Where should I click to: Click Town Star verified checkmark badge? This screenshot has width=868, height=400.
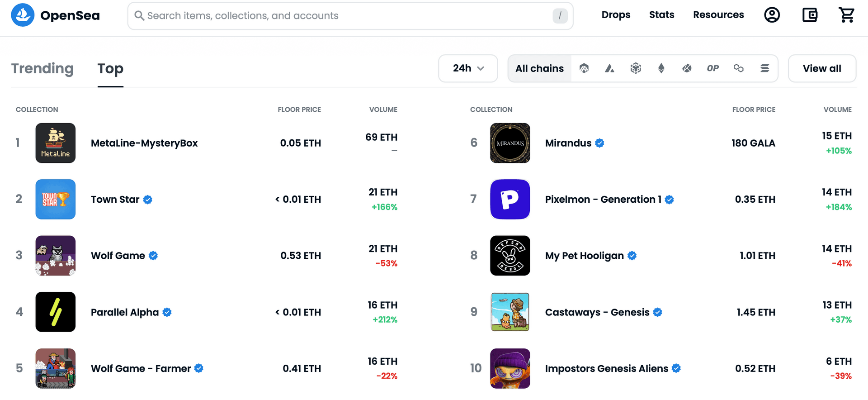pyautogui.click(x=148, y=200)
